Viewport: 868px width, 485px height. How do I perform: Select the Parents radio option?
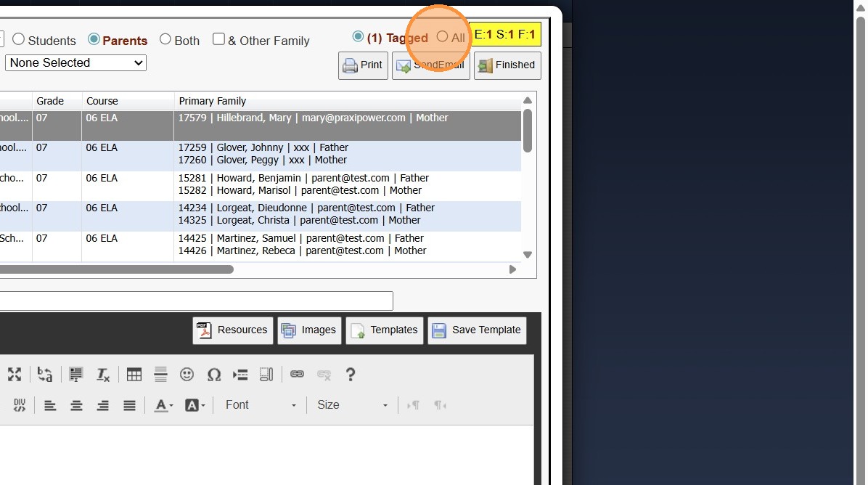[x=94, y=39]
